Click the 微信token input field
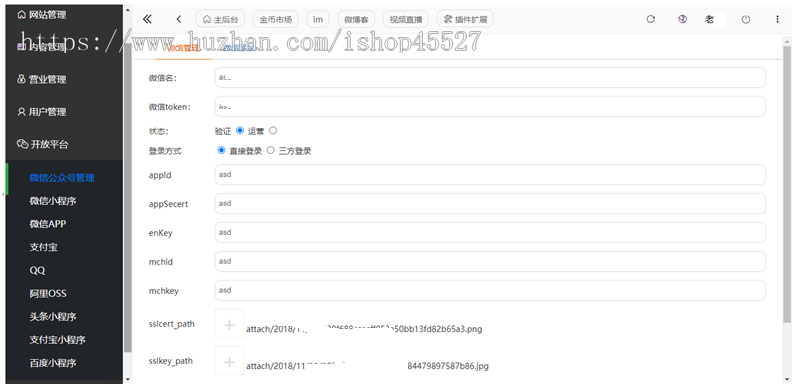The width and height of the screenshot is (794, 386). [490, 106]
